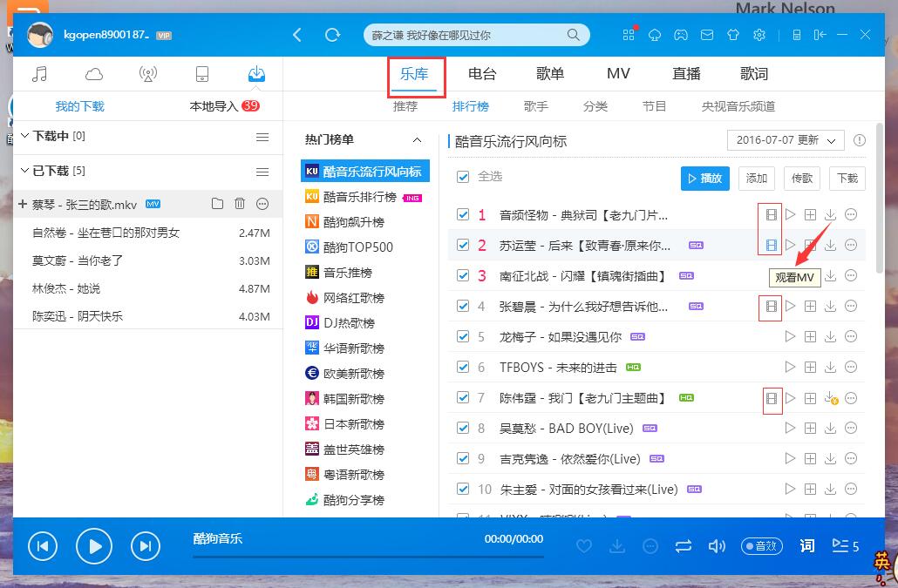Click the info icon beside update date
The height and width of the screenshot is (588, 898).
click(x=859, y=140)
